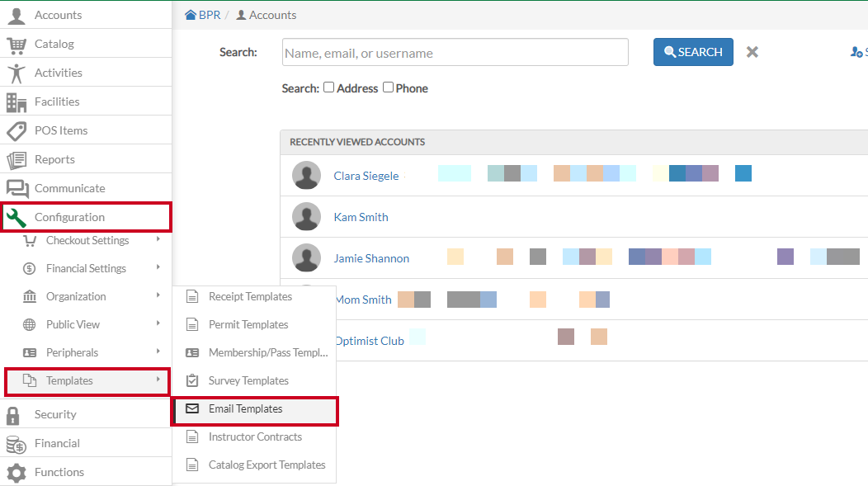The width and height of the screenshot is (868, 486).
Task: Click the Catalog shopping cart icon
Action: (17, 45)
